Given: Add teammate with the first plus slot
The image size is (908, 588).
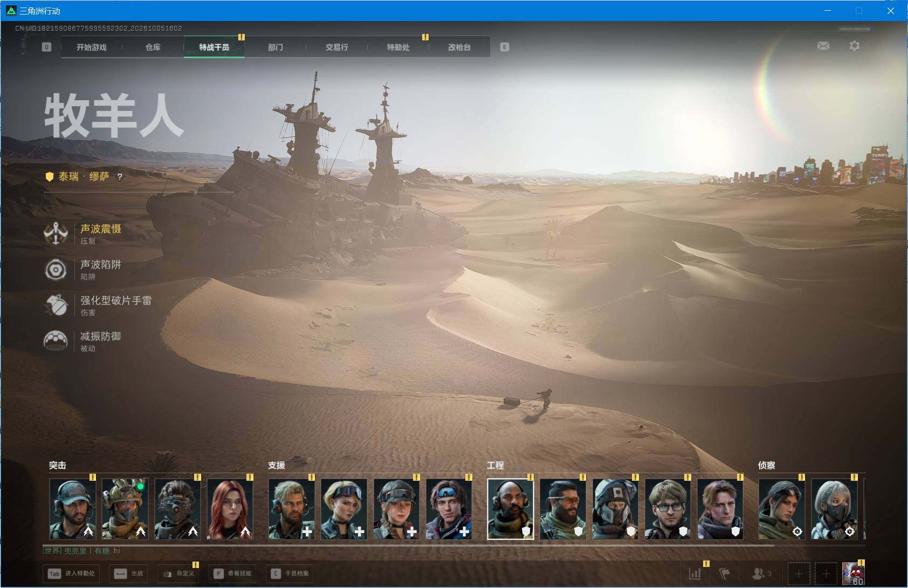Looking at the screenshot, I should click(x=799, y=573).
